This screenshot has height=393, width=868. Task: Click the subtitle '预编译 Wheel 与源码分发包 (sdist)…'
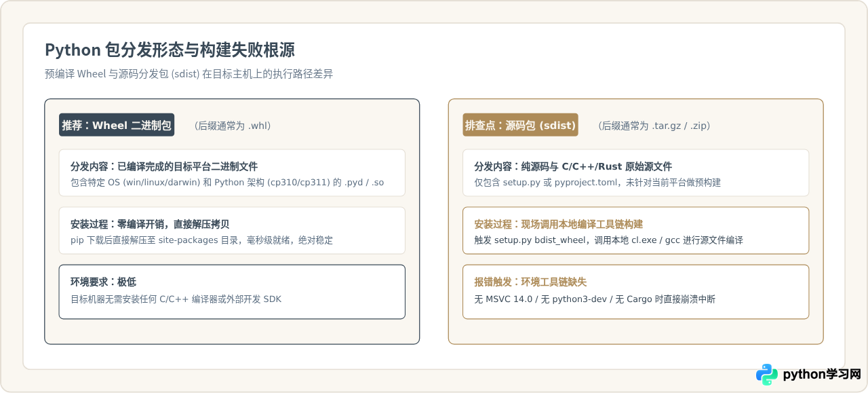(x=189, y=74)
